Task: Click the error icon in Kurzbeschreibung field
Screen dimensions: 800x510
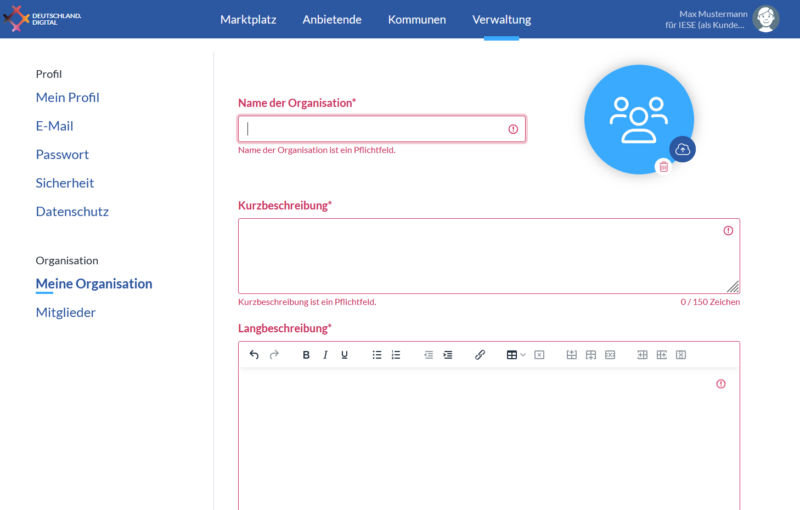Action: click(728, 231)
